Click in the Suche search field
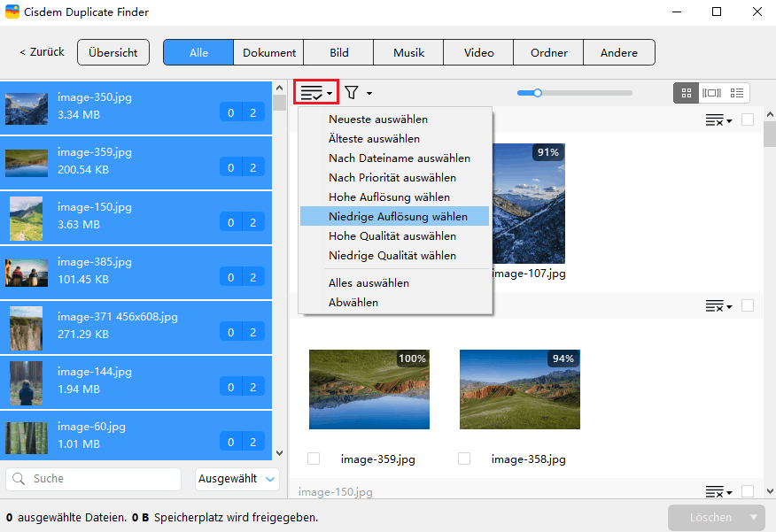The image size is (776, 532). pyautogui.click(x=94, y=479)
